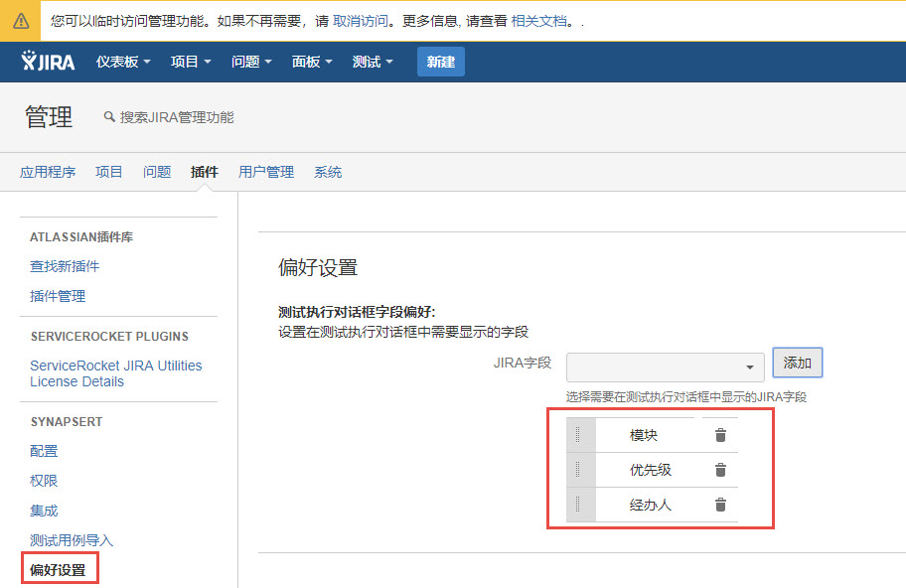
Task: Click the 添加 button
Action: [x=798, y=363]
